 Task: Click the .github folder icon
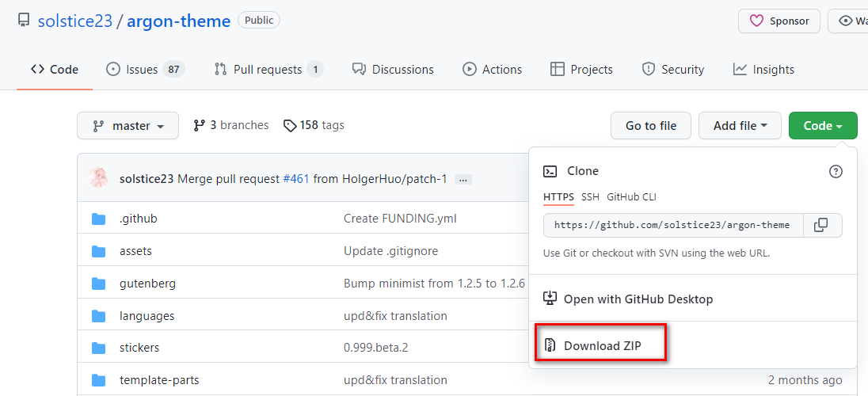point(98,219)
